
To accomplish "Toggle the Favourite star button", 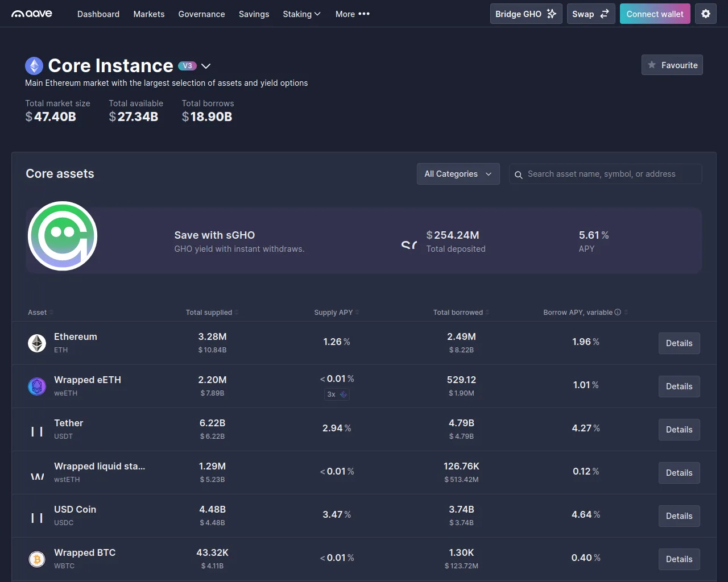I will [672, 65].
